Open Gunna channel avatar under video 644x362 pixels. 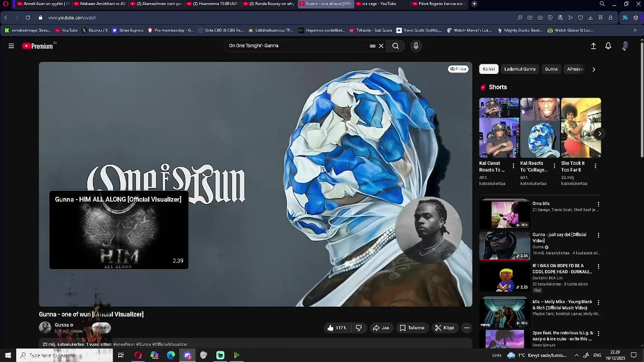(45, 327)
